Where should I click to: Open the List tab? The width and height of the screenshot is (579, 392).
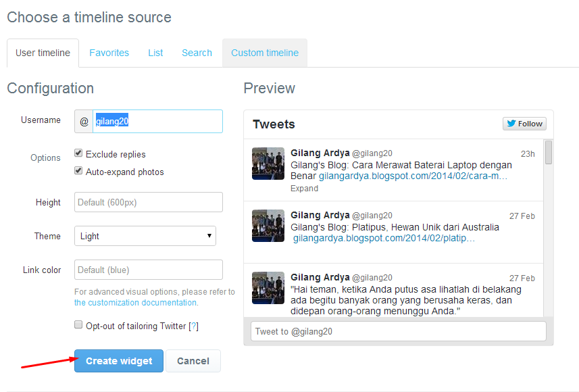click(155, 53)
